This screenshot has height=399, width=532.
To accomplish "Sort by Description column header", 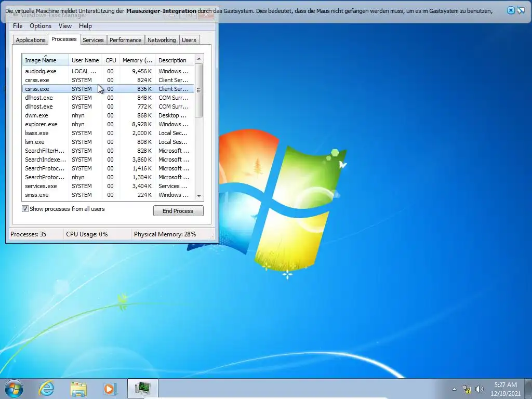I will pyautogui.click(x=175, y=60).
